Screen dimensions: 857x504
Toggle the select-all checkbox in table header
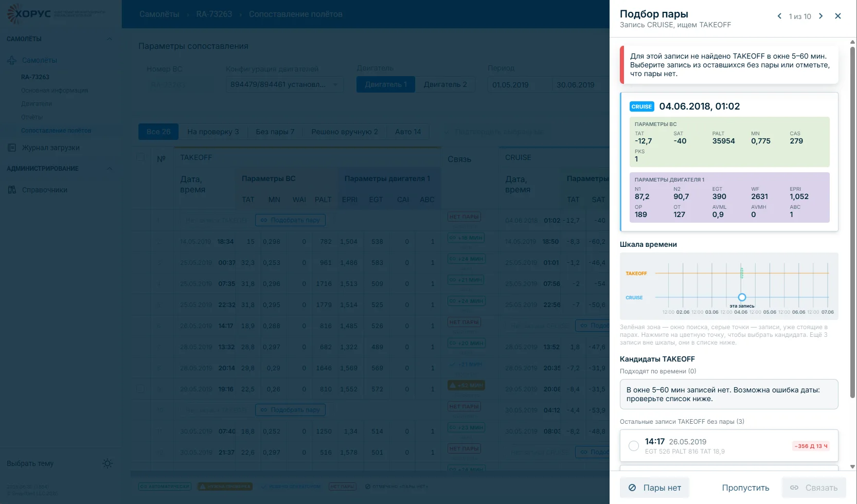tap(140, 157)
